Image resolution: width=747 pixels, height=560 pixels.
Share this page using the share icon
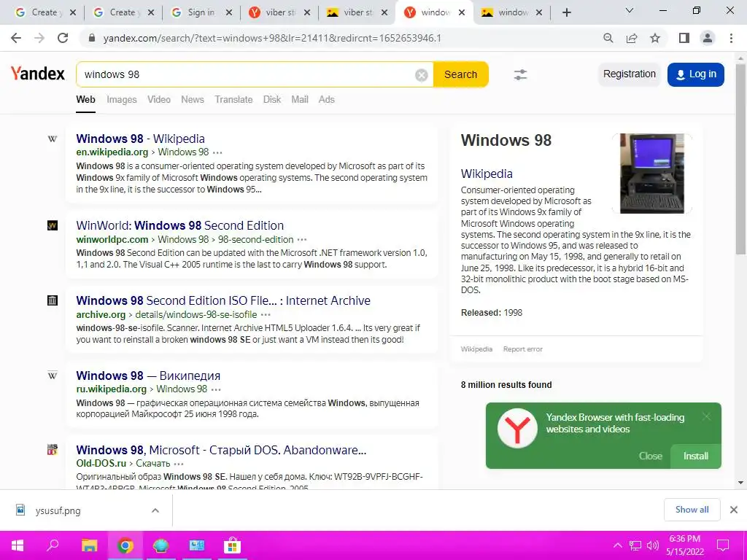pyautogui.click(x=632, y=38)
